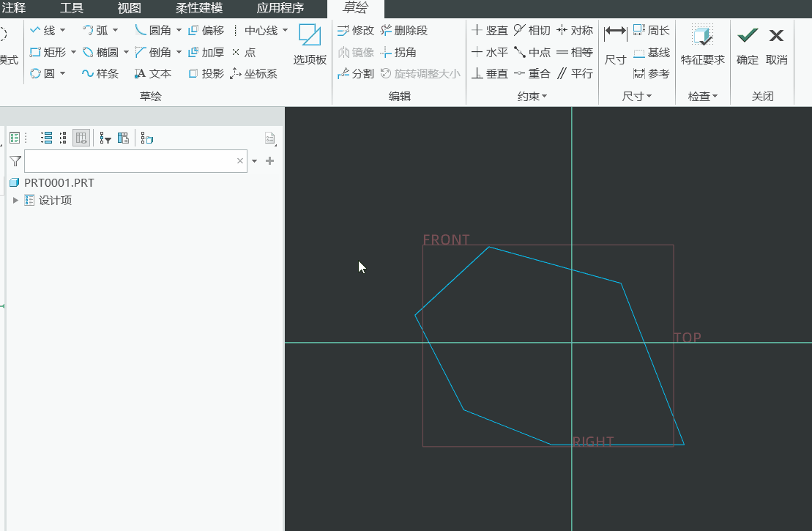Open the 圆角 tool dropdown arrow
Viewport: 812px width, 531px height.
pos(179,31)
